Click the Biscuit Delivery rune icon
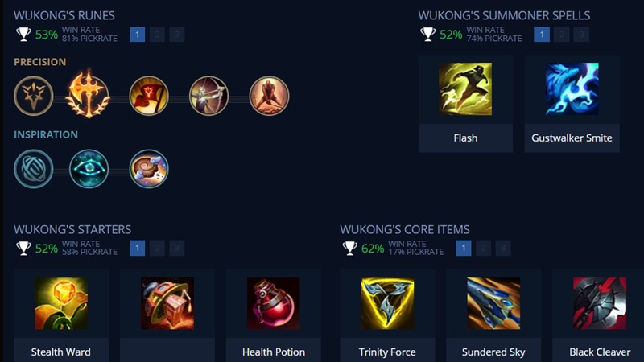This screenshot has width=644, height=362. (x=149, y=169)
